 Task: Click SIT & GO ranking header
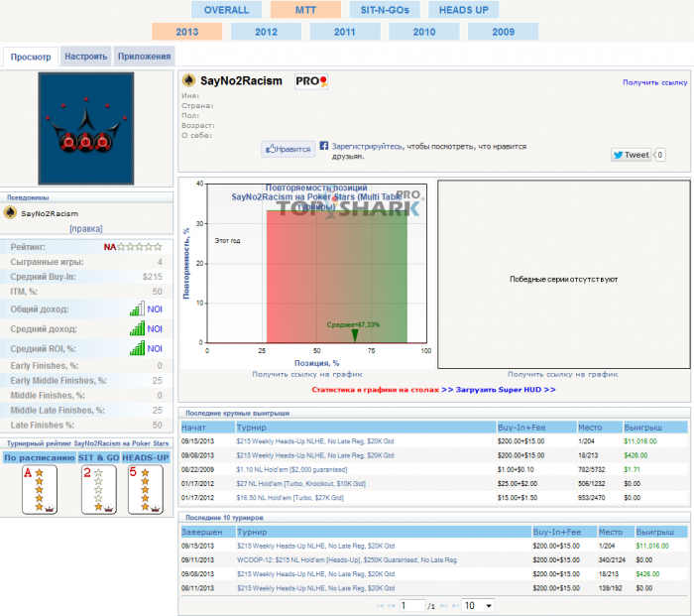(x=99, y=457)
